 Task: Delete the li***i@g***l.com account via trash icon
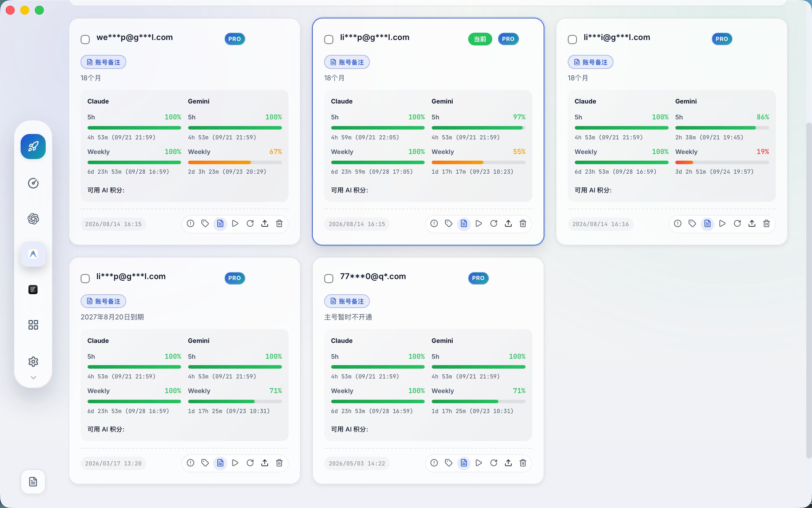coord(766,224)
